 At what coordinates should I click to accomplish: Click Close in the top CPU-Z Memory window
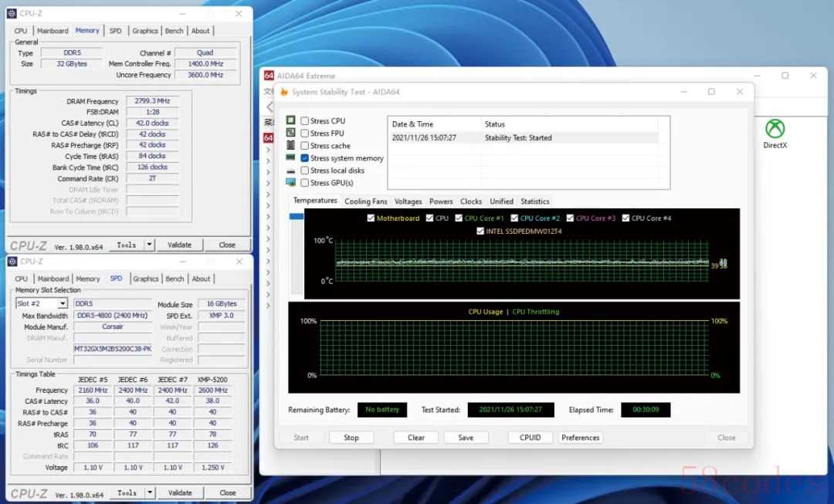(x=227, y=245)
